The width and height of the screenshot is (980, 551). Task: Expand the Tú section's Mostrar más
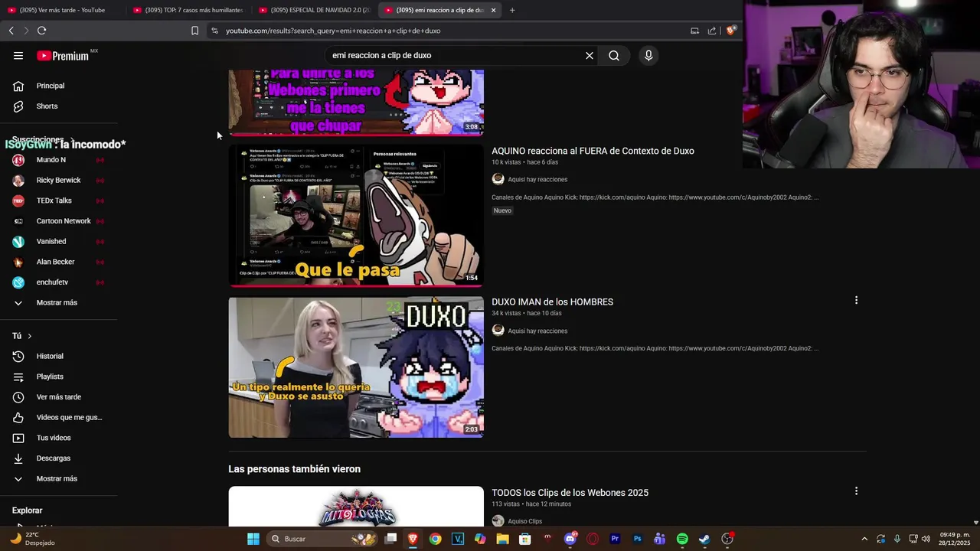pos(58,478)
